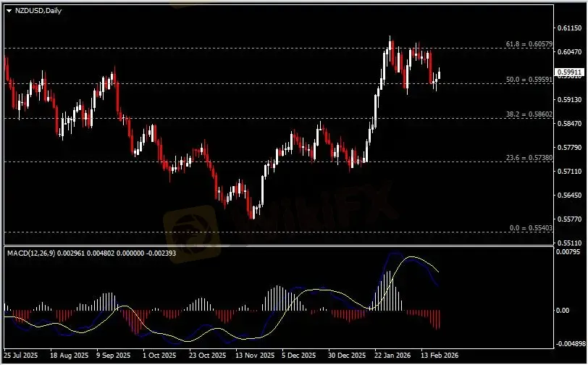Click the current price tag 0.59911

(x=569, y=72)
